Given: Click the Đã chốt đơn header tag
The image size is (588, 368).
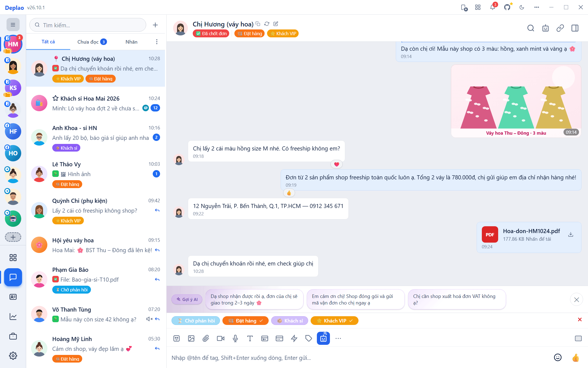Looking at the screenshot, I should pos(211,34).
